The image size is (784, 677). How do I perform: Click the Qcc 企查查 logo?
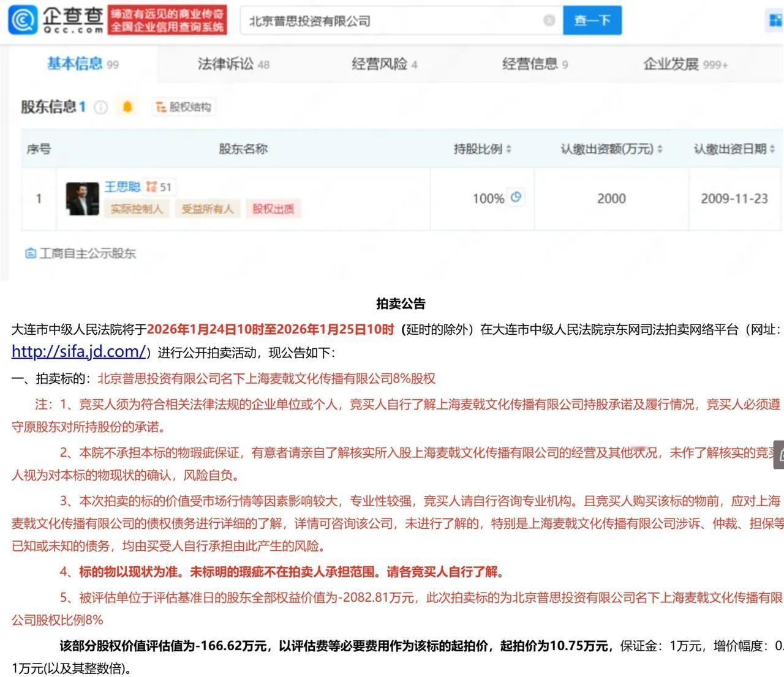click(x=56, y=20)
